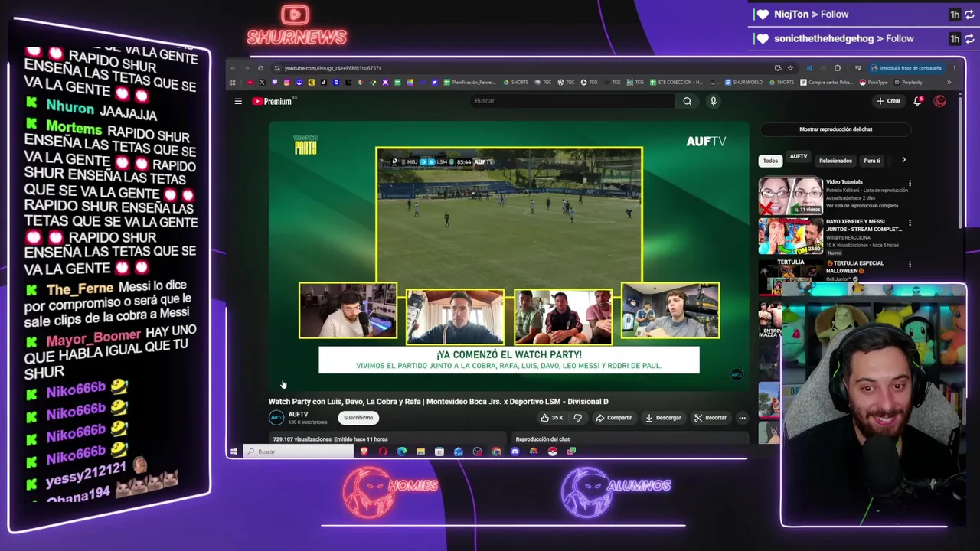The width and height of the screenshot is (980, 551).
Task: Click the site info icon in the address bar
Action: click(x=277, y=68)
